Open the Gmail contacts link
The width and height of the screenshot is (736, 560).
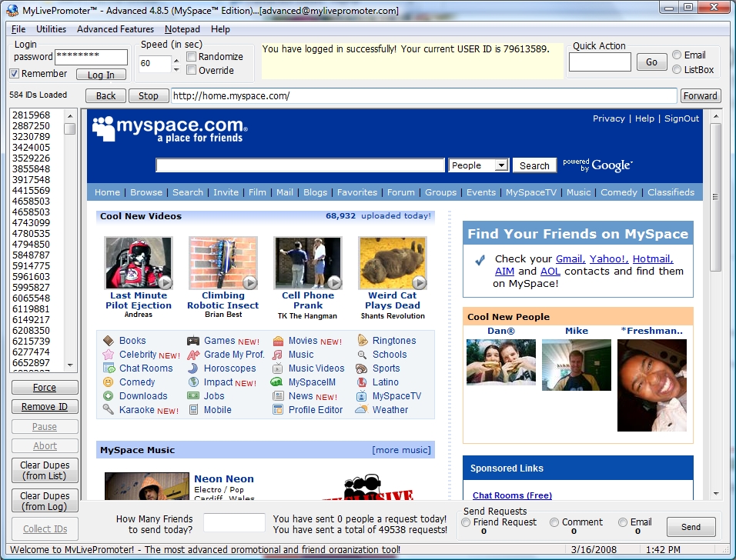tap(570, 259)
